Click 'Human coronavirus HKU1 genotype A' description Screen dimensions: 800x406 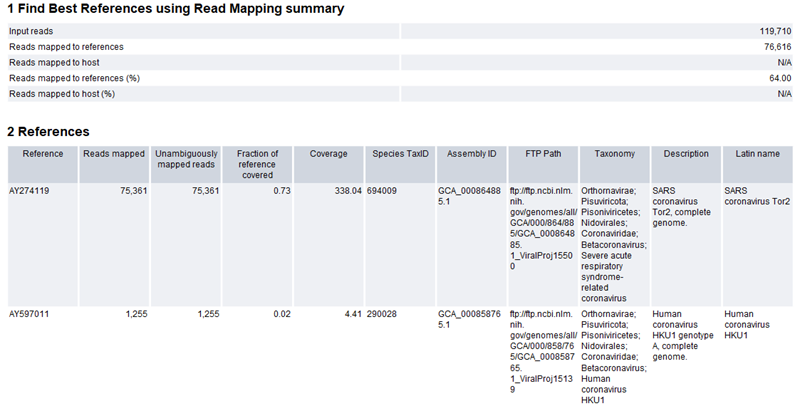click(683, 336)
